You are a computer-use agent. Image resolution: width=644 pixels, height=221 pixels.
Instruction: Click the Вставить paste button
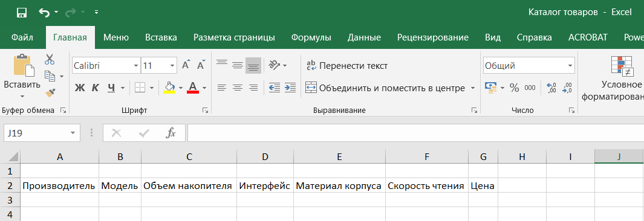[22, 77]
